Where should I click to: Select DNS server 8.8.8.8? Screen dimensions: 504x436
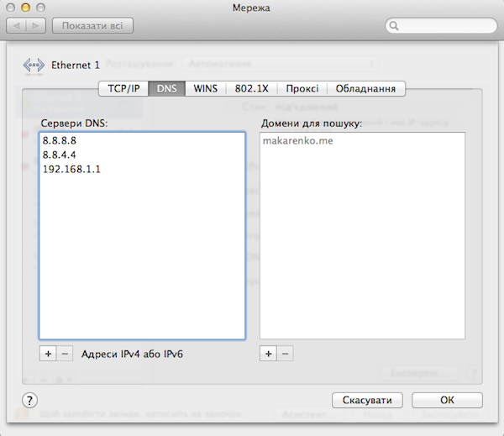[60, 141]
